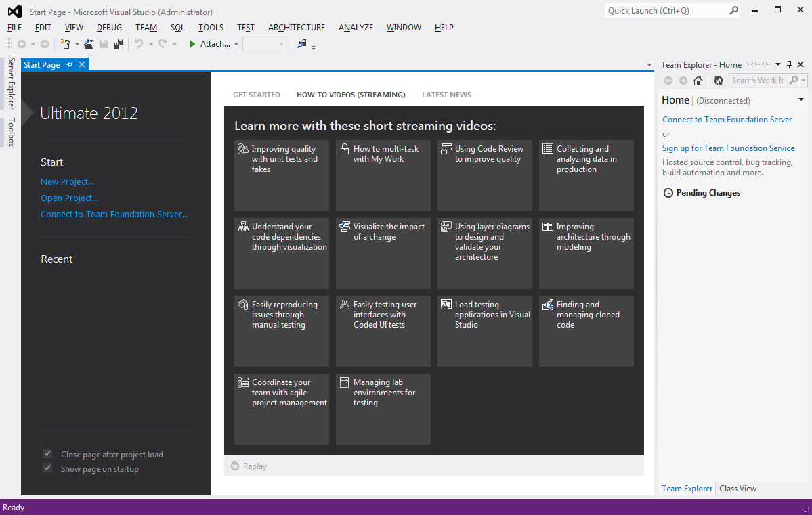Image resolution: width=812 pixels, height=515 pixels.
Task: Disable Show page on startup
Action: tap(47, 468)
